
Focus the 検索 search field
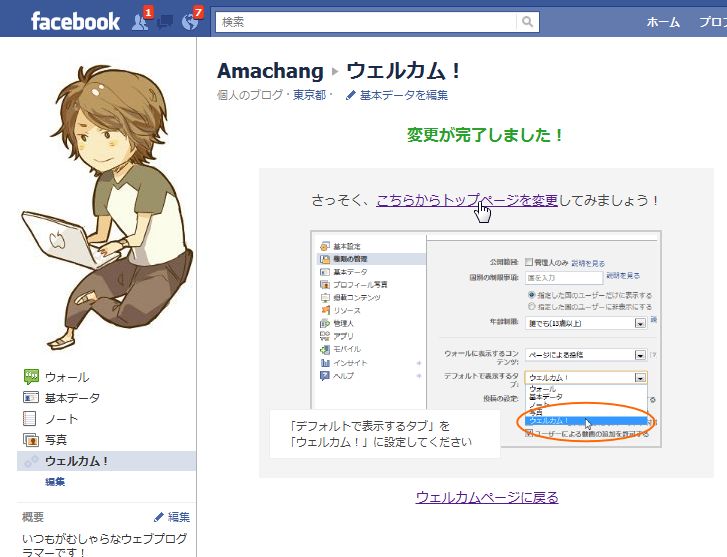coord(366,22)
